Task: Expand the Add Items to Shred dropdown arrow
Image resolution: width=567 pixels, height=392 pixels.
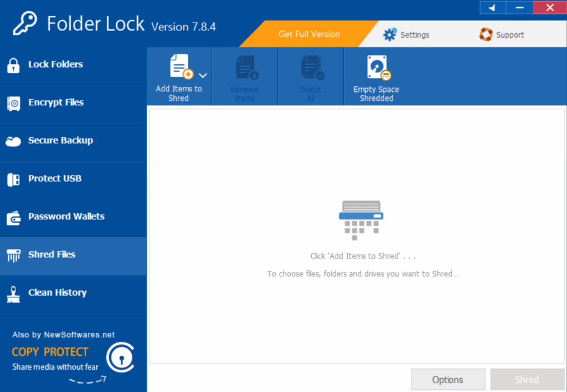Action: tap(203, 75)
